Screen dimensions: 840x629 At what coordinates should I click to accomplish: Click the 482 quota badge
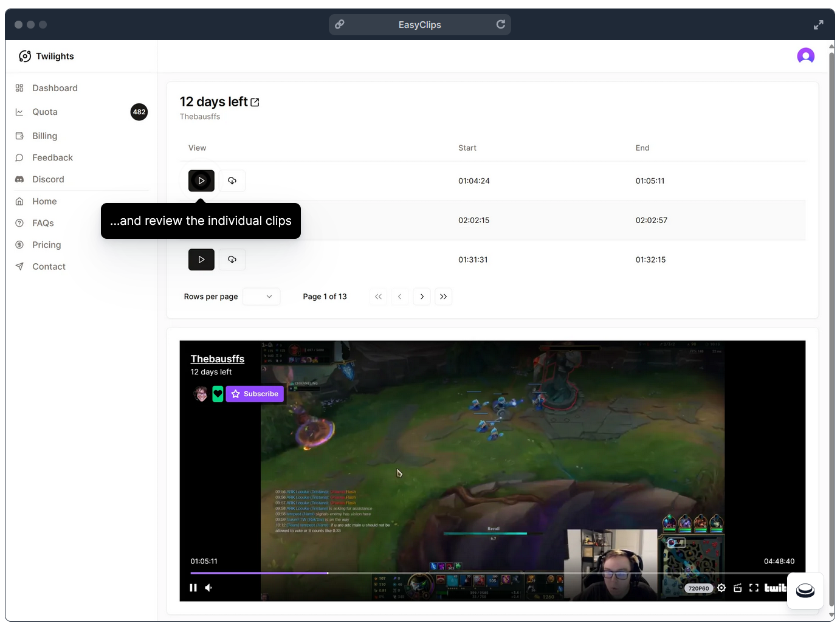point(139,112)
